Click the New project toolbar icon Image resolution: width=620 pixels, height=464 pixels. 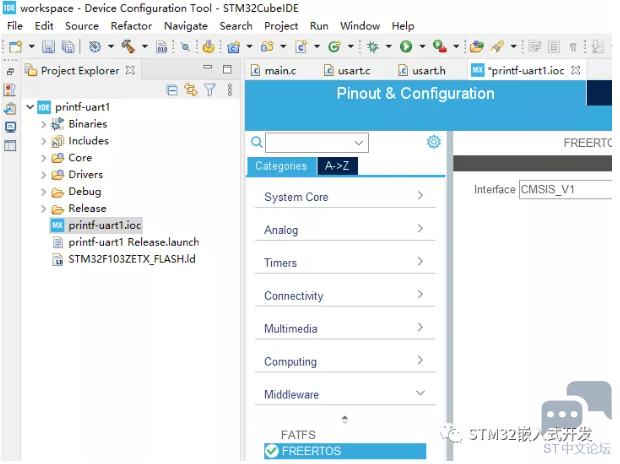click(15, 47)
